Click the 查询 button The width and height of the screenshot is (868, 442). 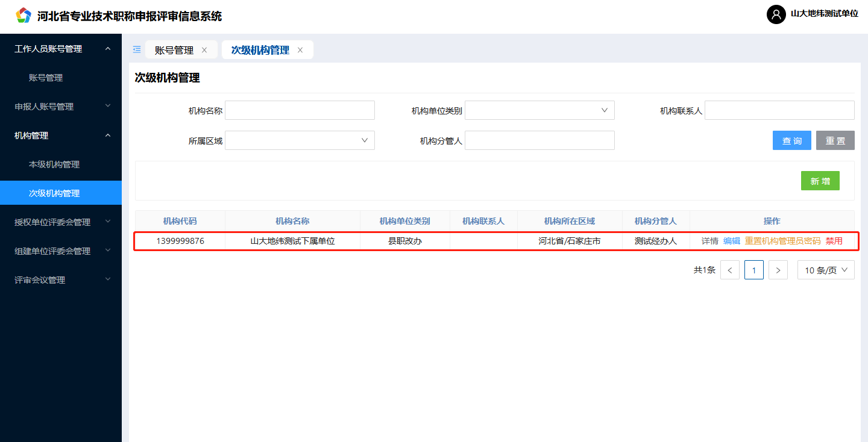tap(791, 140)
